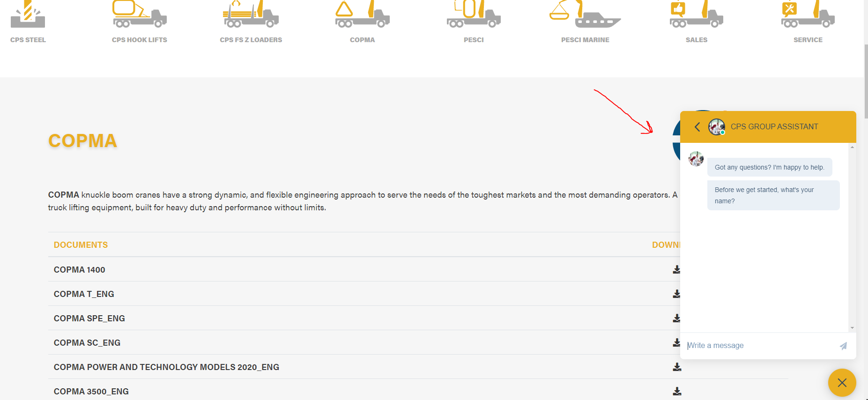Close the chat widget with the X button
Viewport: 868px width, 400px height.
tap(842, 383)
